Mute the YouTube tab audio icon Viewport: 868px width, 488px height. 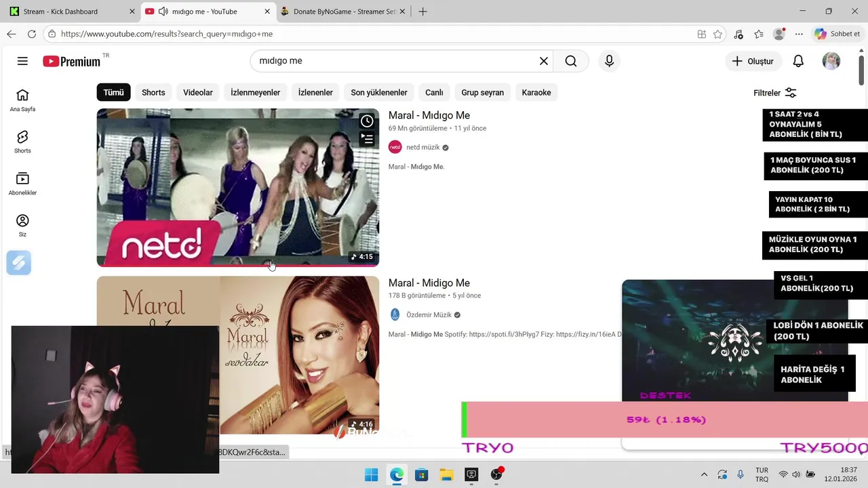pyautogui.click(x=163, y=12)
